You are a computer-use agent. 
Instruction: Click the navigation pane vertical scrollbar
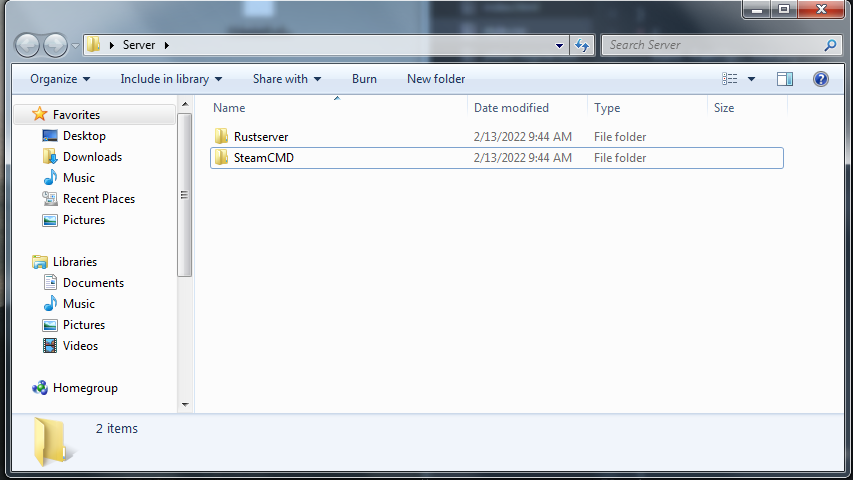185,300
